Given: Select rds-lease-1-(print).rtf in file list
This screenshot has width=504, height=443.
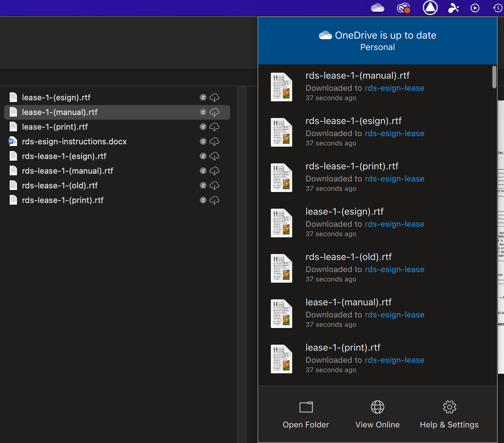Looking at the screenshot, I should [117, 200].
